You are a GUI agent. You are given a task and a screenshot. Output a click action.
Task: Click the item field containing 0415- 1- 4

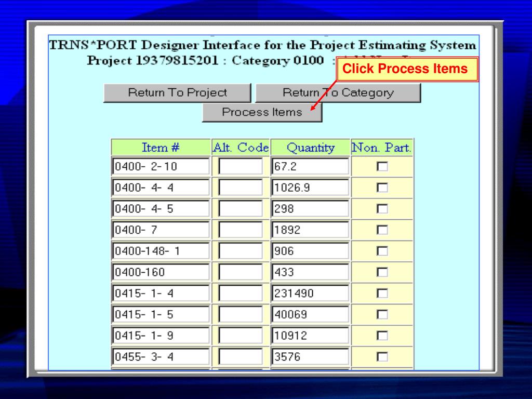coord(161,293)
